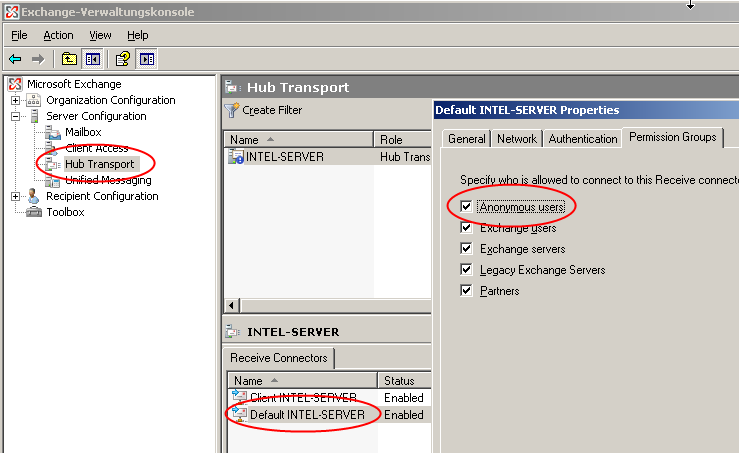Viewport: 739px width, 453px height.
Task: Toggle the Partners checkbox
Action: (x=466, y=290)
